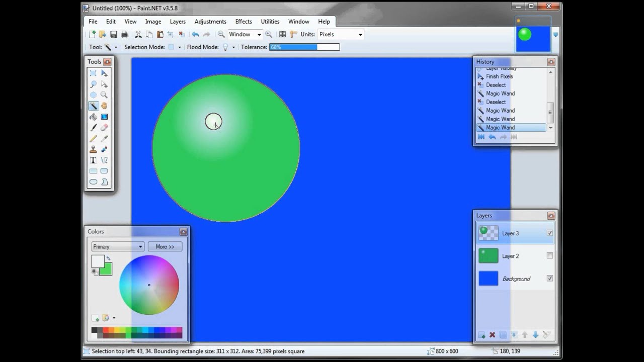Toggle Background layer visibility checkbox
644x362 pixels.
(550, 278)
